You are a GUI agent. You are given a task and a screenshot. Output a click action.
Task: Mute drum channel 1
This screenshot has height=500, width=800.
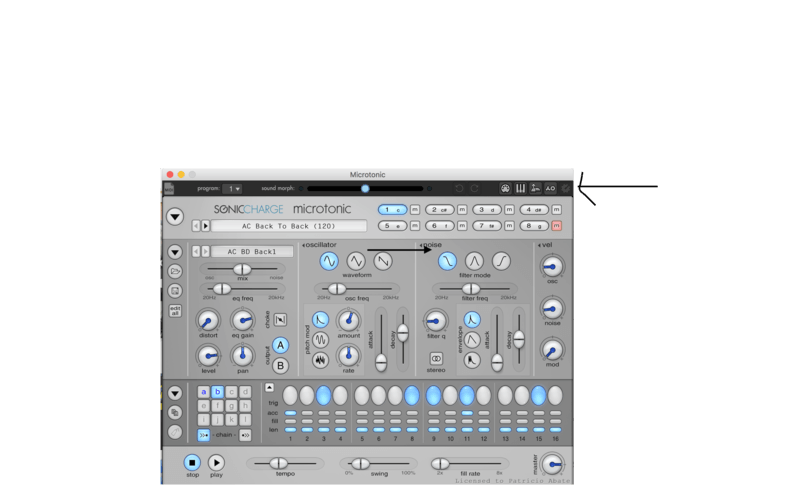415,210
